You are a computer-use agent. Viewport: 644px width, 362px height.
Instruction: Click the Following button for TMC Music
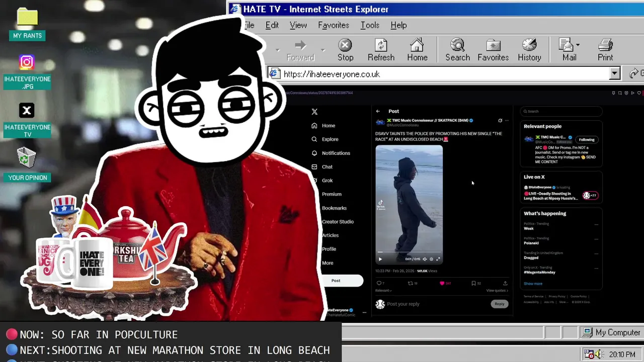pos(587,140)
